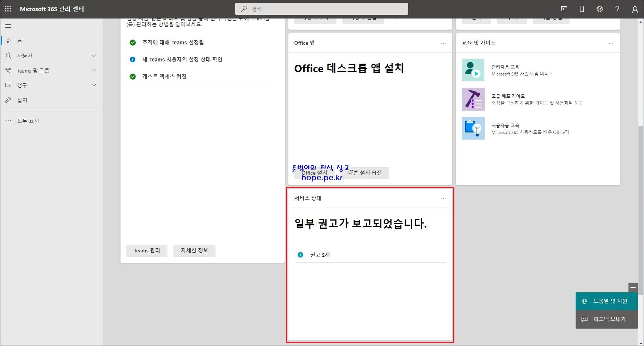Open Teams 및 그룹 in the sidebar

point(51,70)
